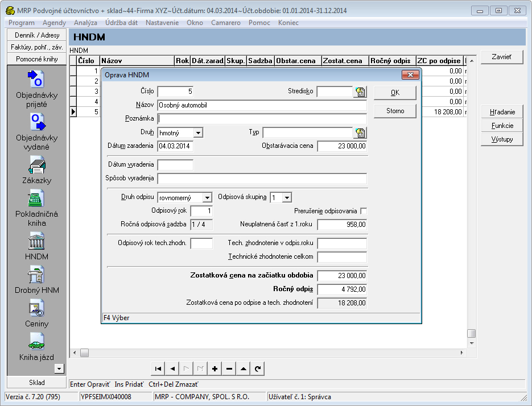532x406 pixels.
Task: Click the Názov field with Osobný automobil
Action: click(262, 106)
